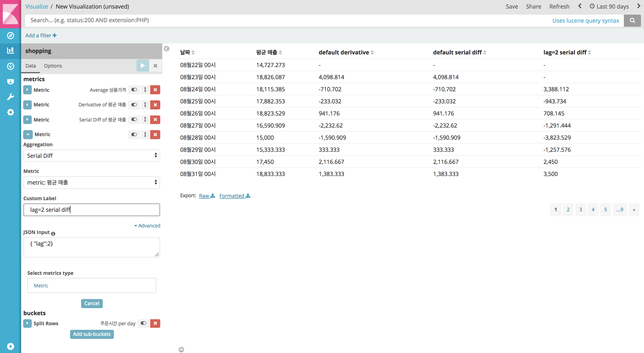Open Dev Tools wrench icon
This screenshot has height=353, width=644.
(x=10, y=97)
